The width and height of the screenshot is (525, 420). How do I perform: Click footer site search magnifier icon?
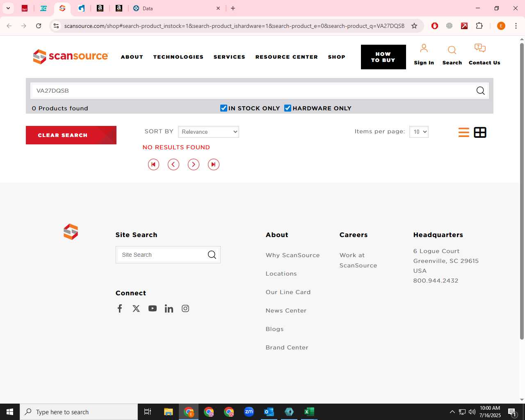[212, 255]
